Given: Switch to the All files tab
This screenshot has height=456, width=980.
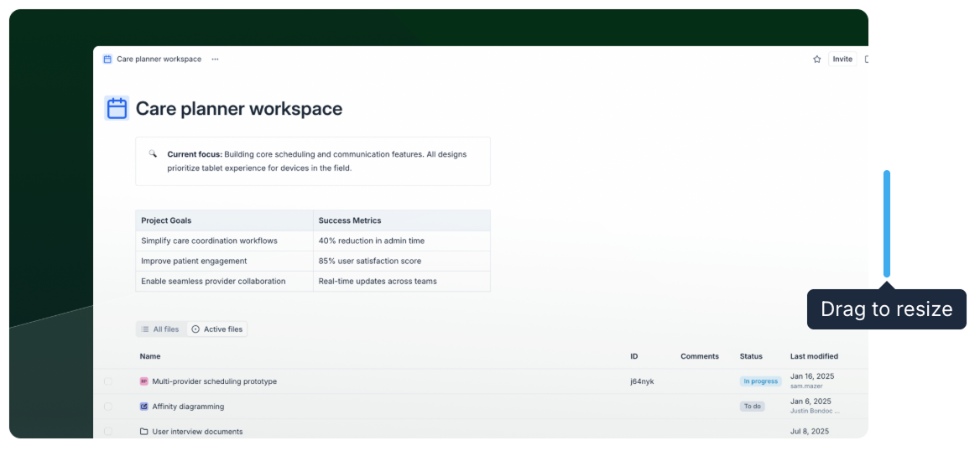Looking at the screenshot, I should click(160, 329).
